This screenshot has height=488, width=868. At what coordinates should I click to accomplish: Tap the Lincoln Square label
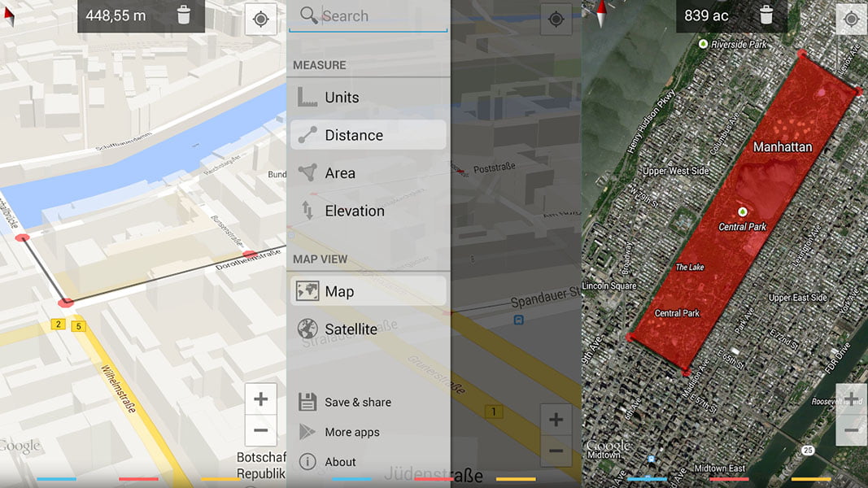(x=609, y=286)
